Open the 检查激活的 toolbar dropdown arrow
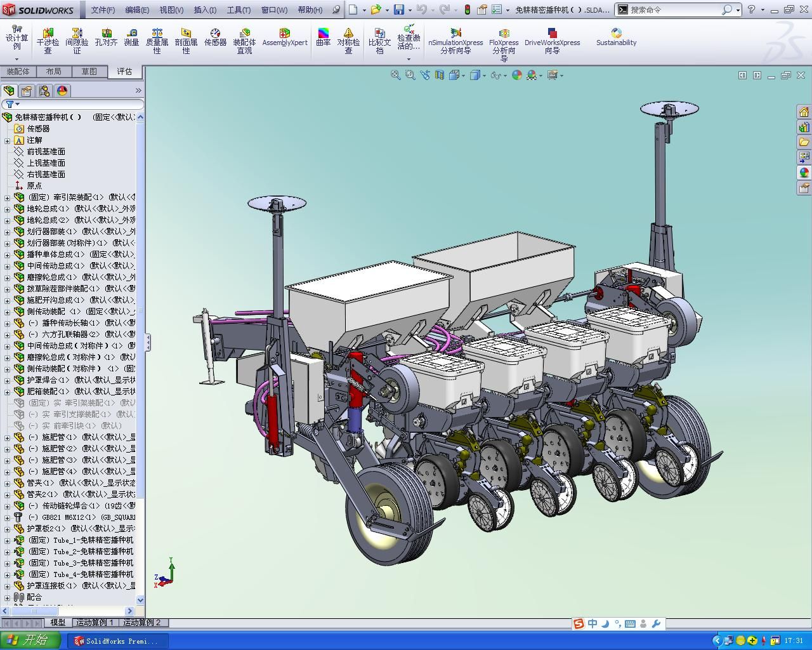This screenshot has height=650, width=812. 409,59
